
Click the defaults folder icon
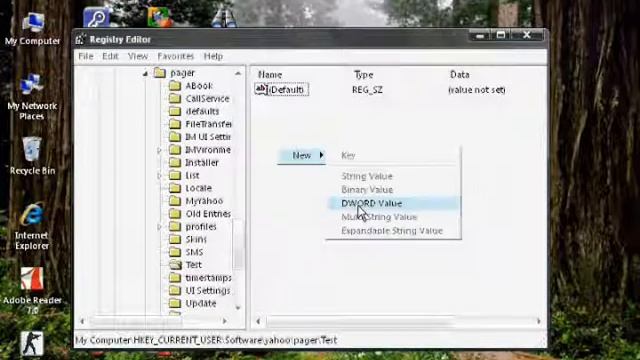(175, 111)
